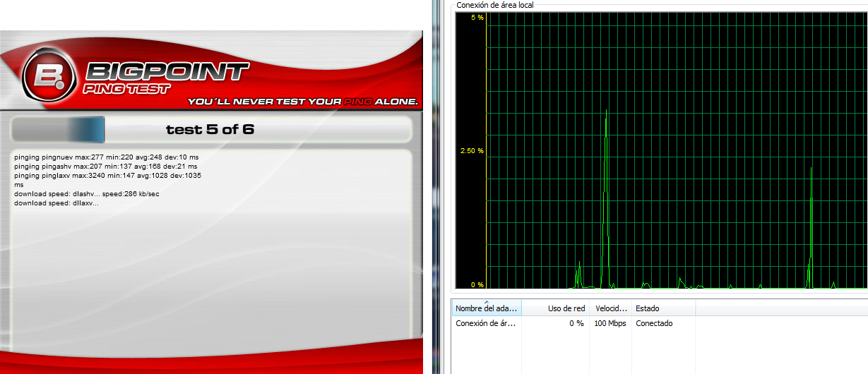Click the '100 Mbps' speed cell
Image resolution: width=868 pixels, height=374 pixels.
610,323
